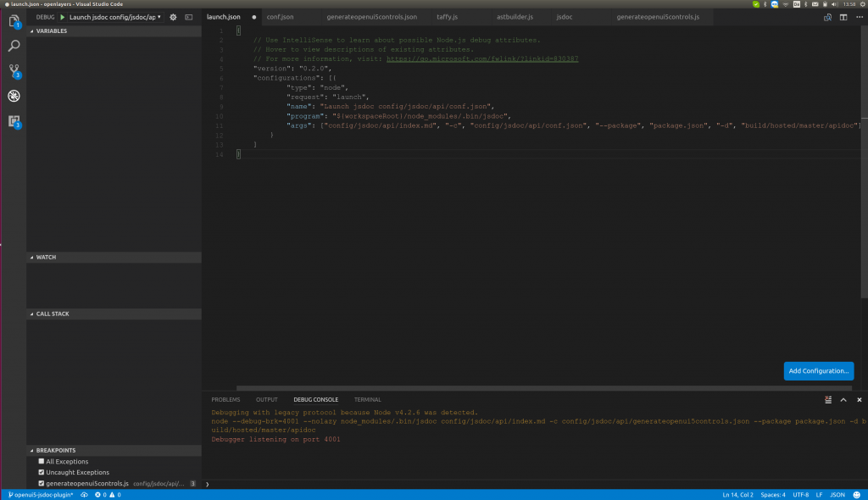
Task: Disable the Uncaught Exceptions checkbox
Action: 41,472
